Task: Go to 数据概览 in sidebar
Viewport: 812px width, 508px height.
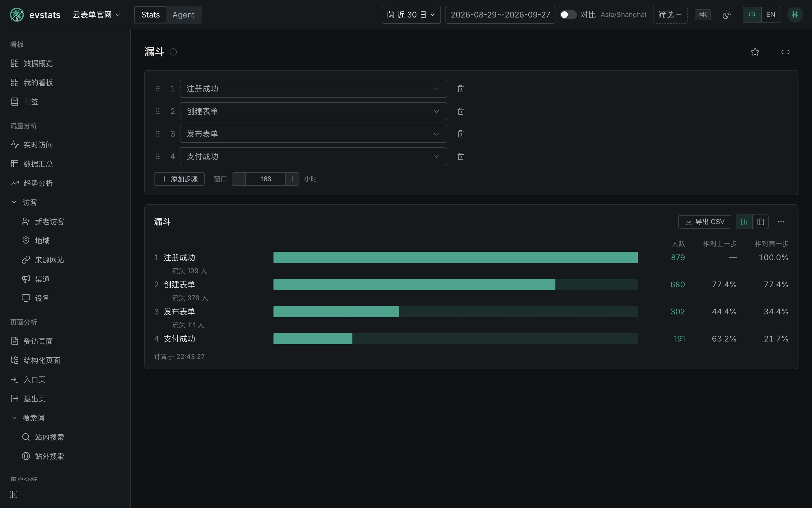Action: [65, 63]
